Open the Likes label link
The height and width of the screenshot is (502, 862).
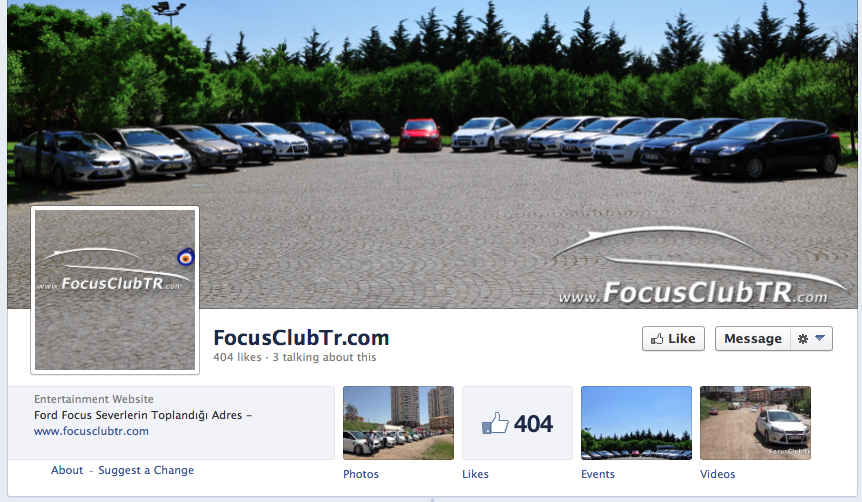pyautogui.click(x=475, y=474)
